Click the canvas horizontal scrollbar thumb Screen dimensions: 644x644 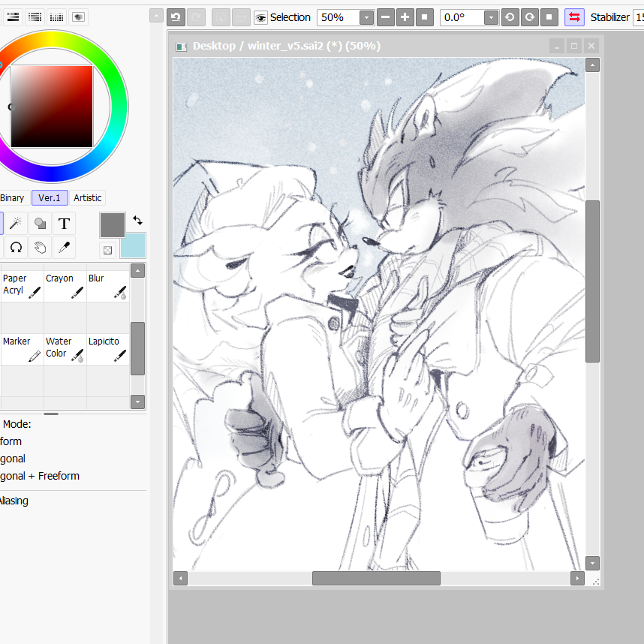point(376,578)
